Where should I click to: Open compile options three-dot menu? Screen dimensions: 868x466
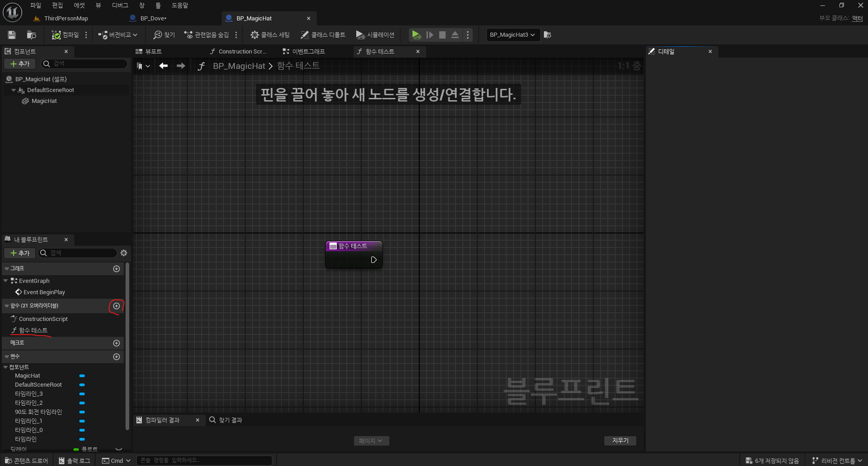pos(86,35)
